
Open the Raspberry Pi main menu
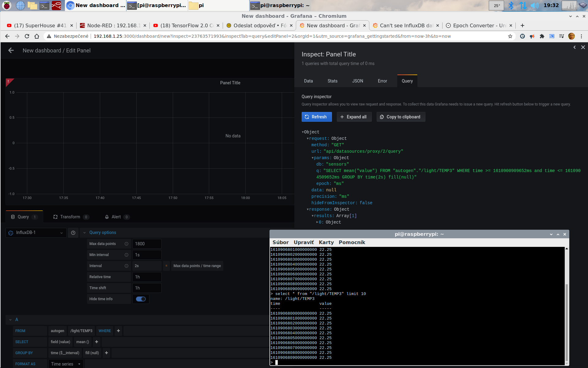coord(6,5)
